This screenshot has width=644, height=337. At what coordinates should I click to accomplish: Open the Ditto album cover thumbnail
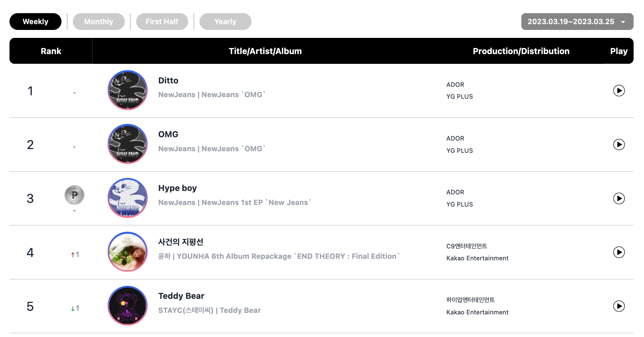pos(128,90)
